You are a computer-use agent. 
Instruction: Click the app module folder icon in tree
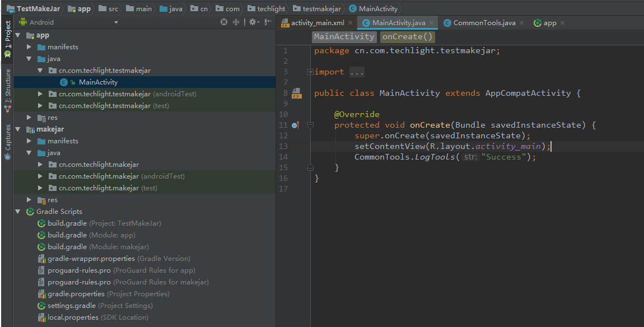tap(30, 35)
